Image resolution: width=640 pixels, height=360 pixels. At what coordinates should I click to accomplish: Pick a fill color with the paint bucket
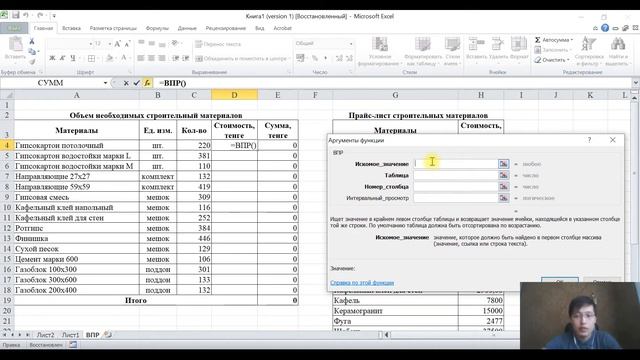point(109,58)
